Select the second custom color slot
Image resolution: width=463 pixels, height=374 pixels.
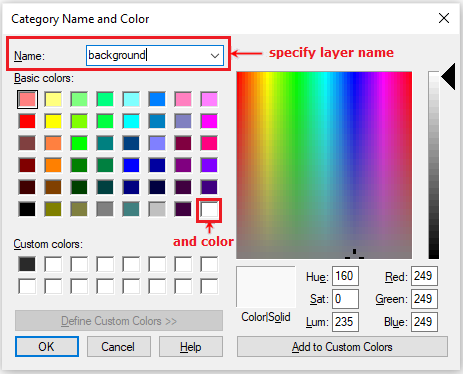click(x=53, y=264)
